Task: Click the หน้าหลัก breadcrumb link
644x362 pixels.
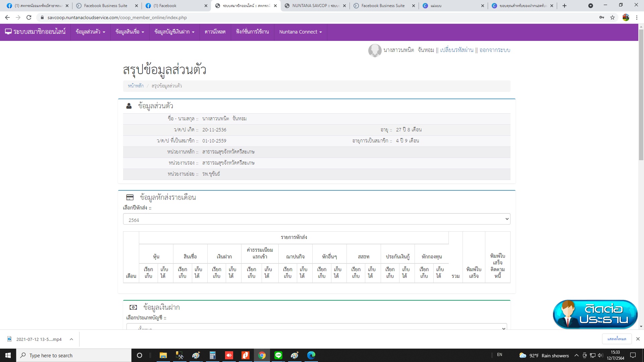Action: point(136,86)
